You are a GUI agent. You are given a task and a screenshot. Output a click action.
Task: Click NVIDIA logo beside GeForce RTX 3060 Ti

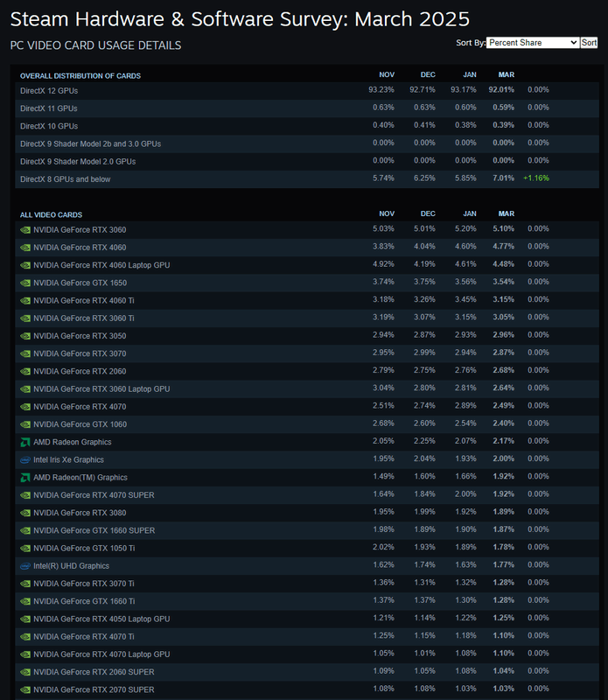pyautogui.click(x=25, y=318)
